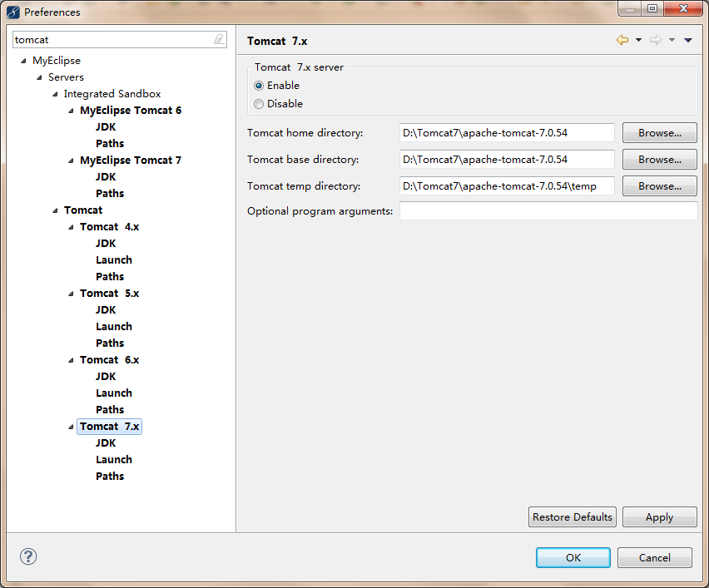Collapse the MyEclipse Tomcat 6 node
Viewport: 709px width, 588px height.
71,111
